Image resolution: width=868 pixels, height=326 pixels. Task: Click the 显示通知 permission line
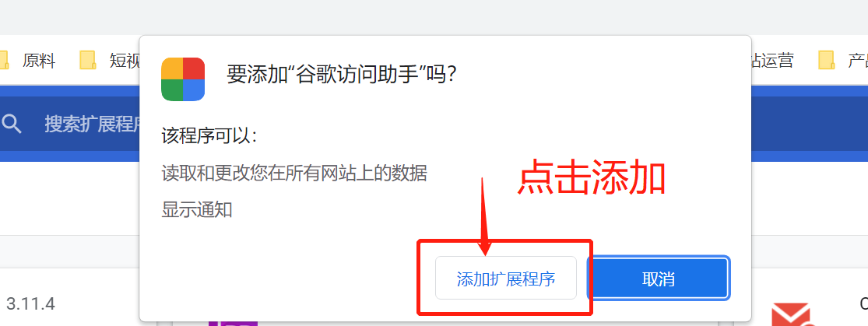coord(196,210)
